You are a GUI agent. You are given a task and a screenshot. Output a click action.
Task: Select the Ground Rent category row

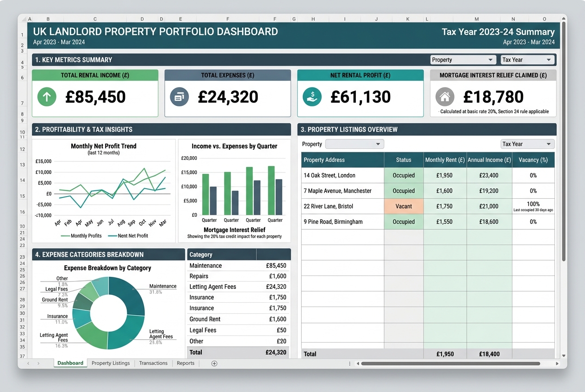coord(238,319)
